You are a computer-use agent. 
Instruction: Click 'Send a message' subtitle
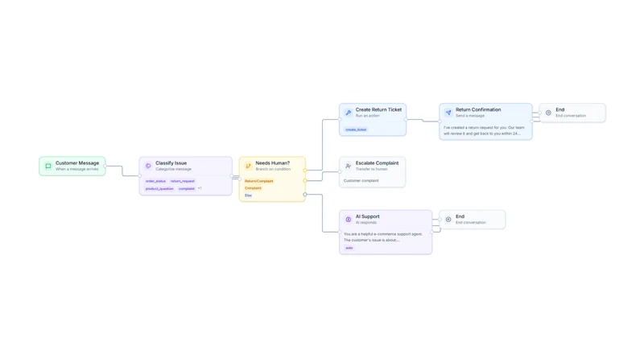[x=470, y=116]
